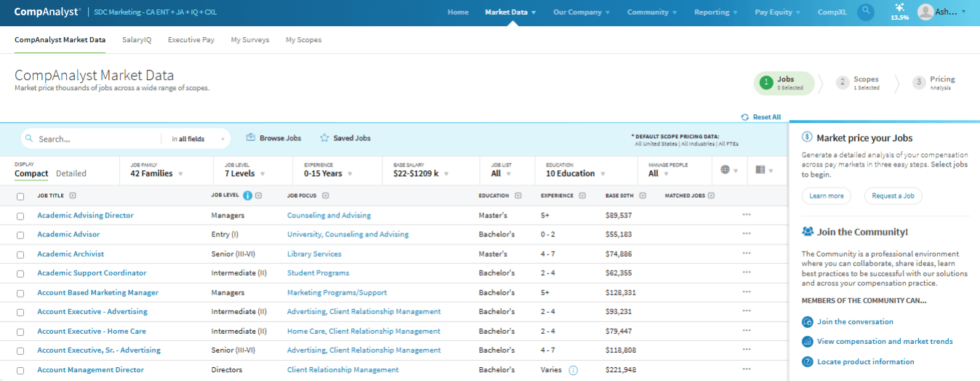Click the Join the conversation chat icon
980x381 pixels.
pos(807,322)
